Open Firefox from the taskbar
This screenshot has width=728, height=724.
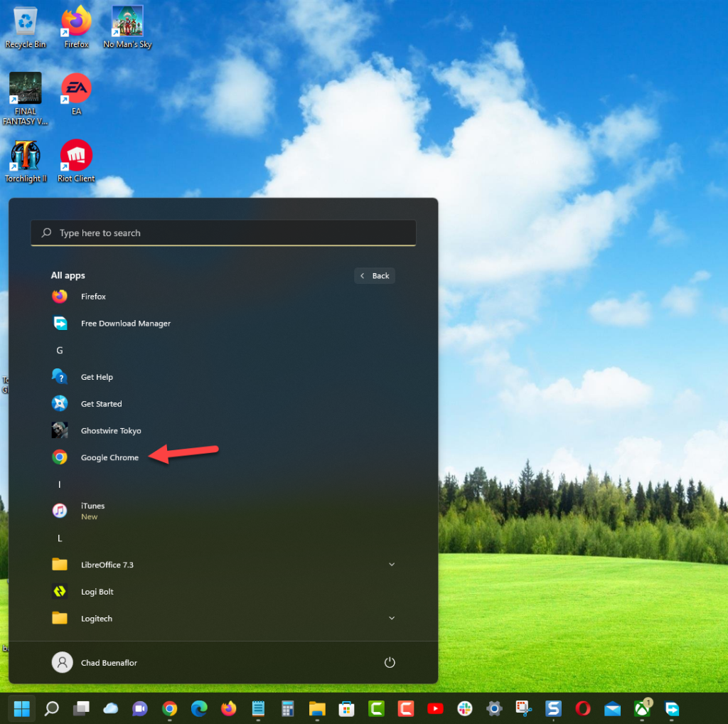[x=228, y=708]
